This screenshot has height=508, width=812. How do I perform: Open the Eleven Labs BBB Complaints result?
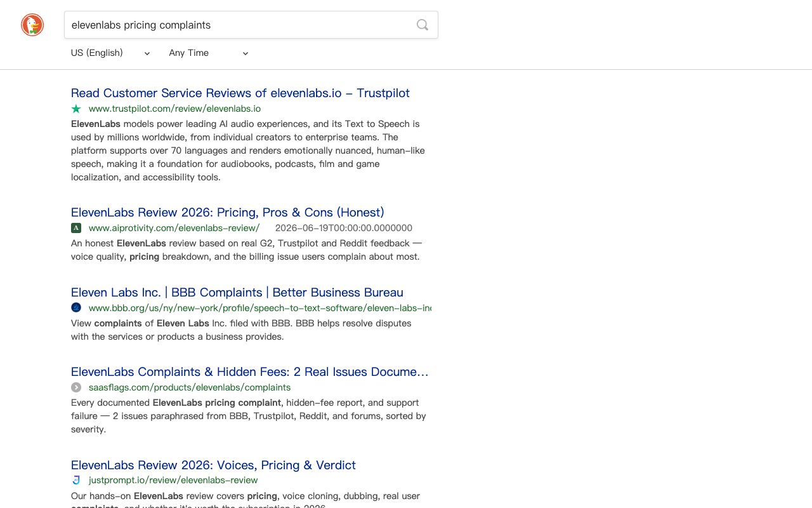click(x=237, y=292)
